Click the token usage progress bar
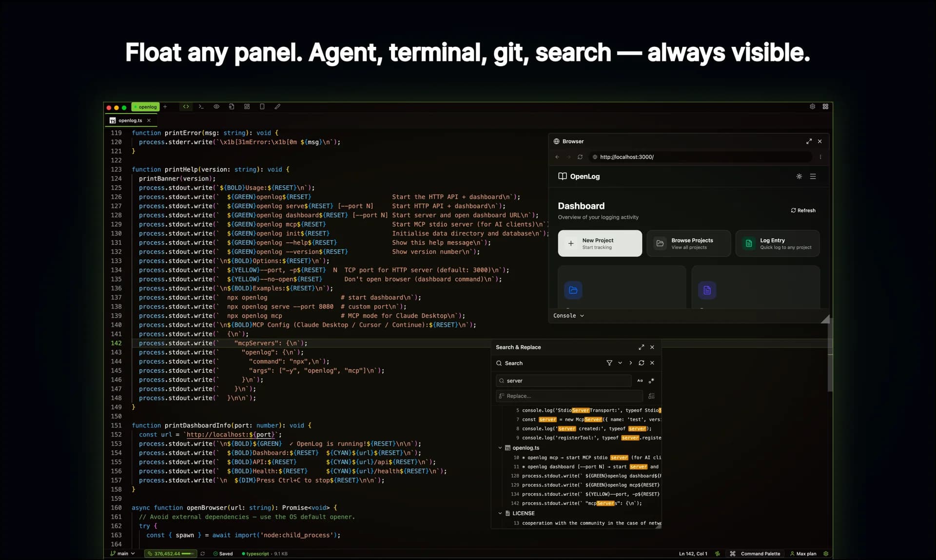 [x=171, y=554]
